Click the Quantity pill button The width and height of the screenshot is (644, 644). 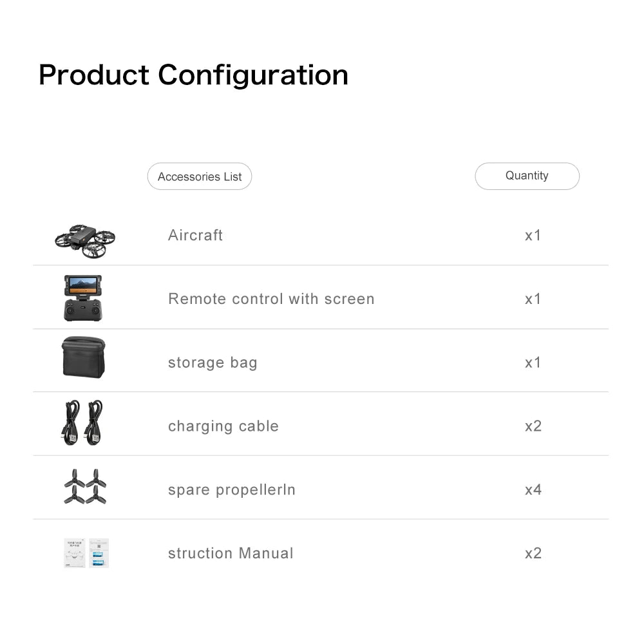coord(527,176)
